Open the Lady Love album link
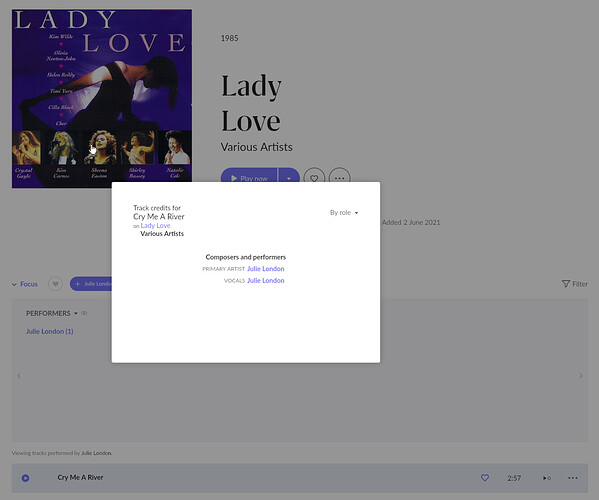This screenshot has height=500, width=599. click(x=155, y=225)
